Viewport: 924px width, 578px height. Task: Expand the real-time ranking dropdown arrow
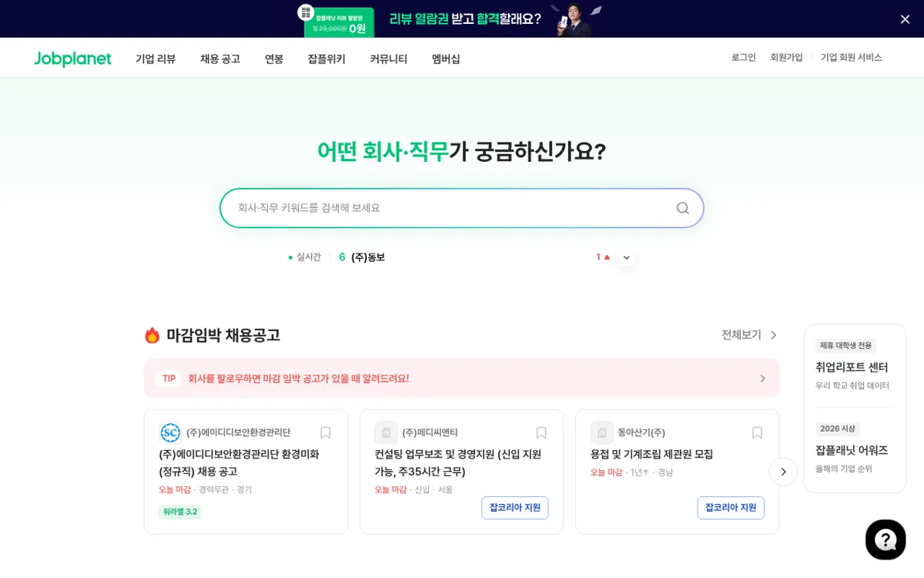coord(627,257)
